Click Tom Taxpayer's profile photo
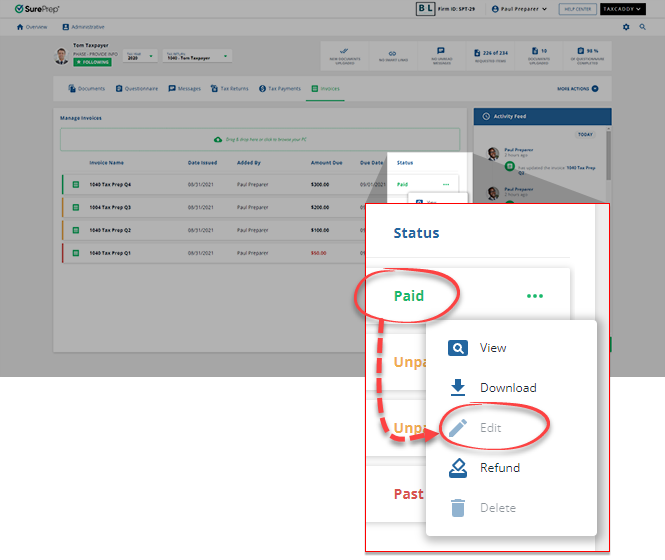The width and height of the screenshot is (665, 560). pyautogui.click(x=62, y=56)
